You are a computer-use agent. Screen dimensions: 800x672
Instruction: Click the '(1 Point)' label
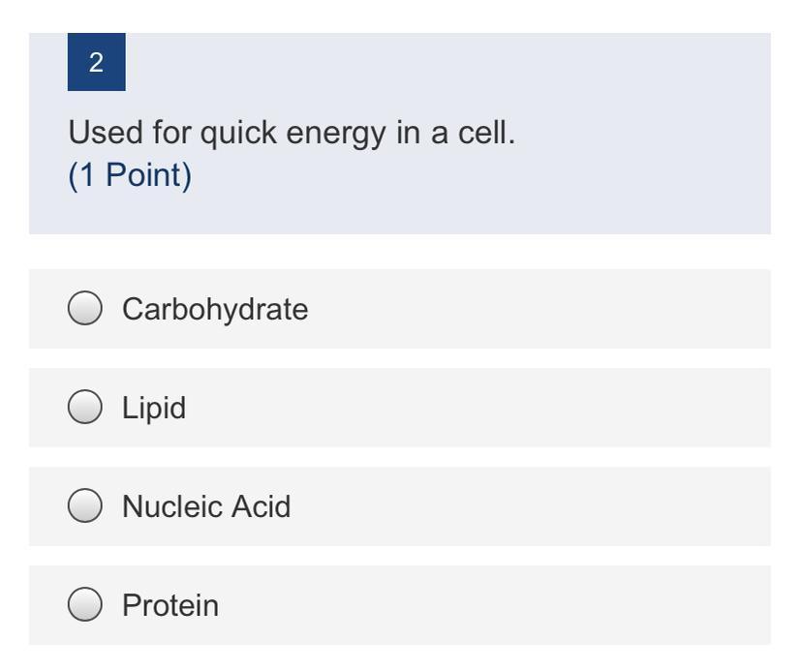click(x=130, y=175)
